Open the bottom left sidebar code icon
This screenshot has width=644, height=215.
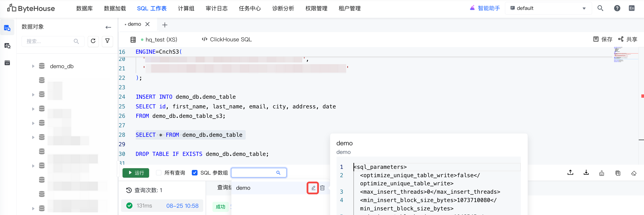click(7, 63)
